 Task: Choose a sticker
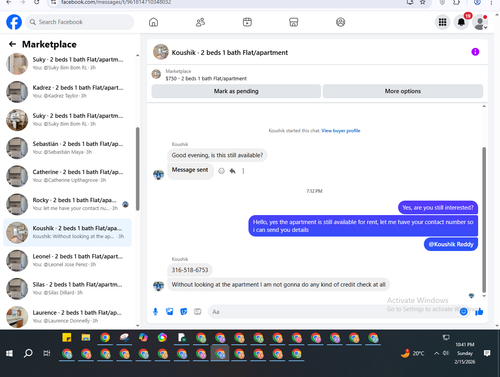click(184, 312)
